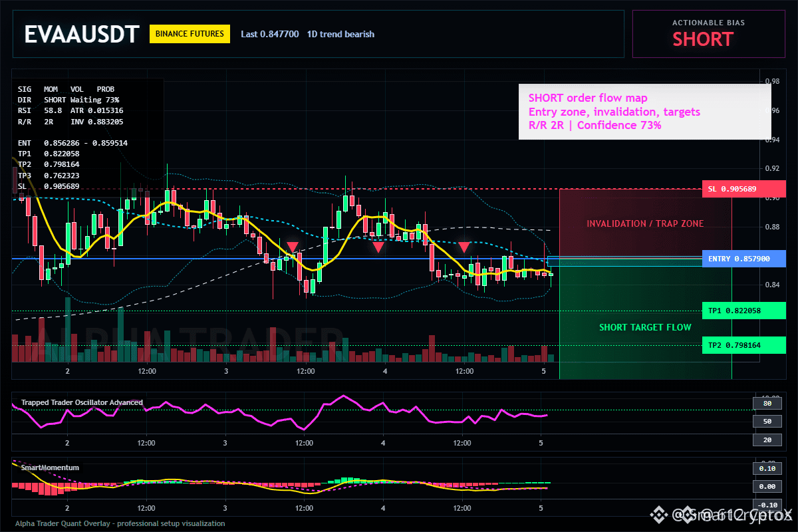Select the R/R 2R INV 0.883205 row
798x532 pixels.
pos(70,122)
